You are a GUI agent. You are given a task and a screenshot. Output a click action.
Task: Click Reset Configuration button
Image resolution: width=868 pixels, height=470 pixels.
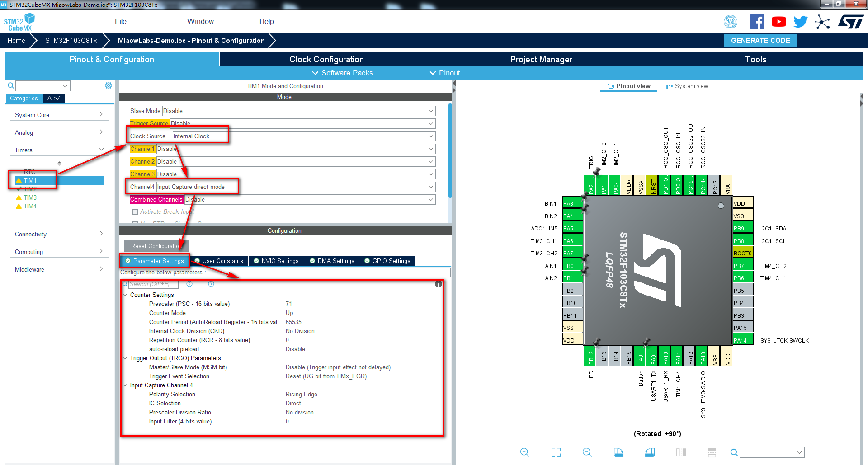(156, 246)
